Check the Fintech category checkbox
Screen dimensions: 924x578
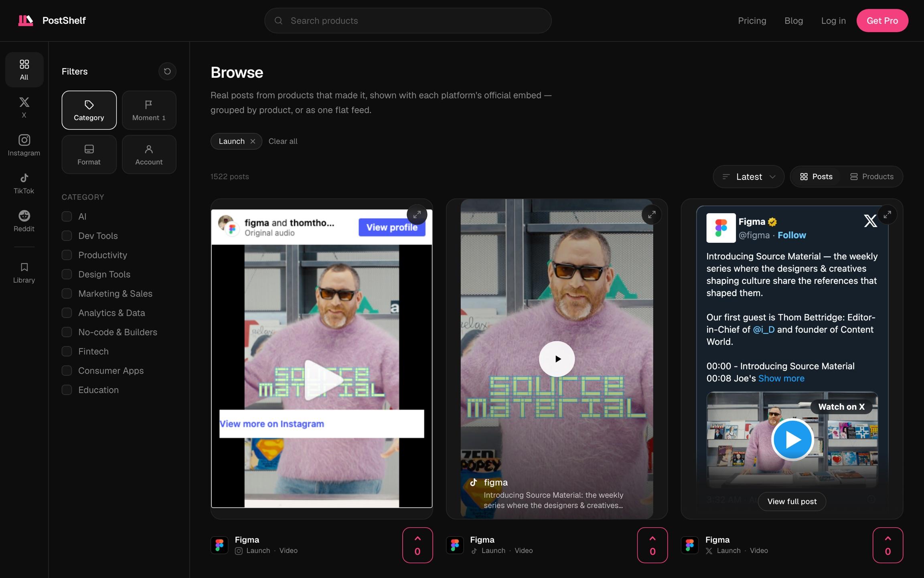pyautogui.click(x=67, y=351)
